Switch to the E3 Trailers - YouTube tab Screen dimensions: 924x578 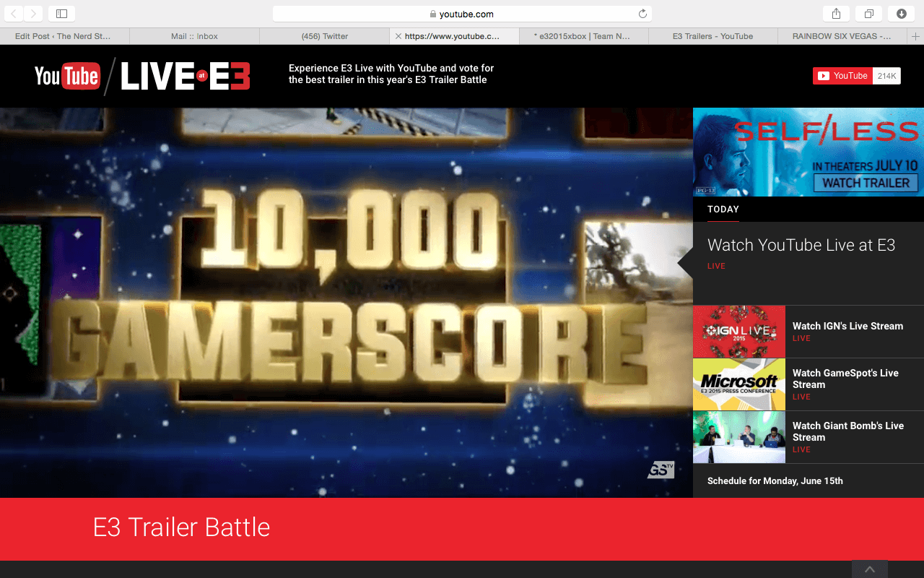click(x=712, y=36)
